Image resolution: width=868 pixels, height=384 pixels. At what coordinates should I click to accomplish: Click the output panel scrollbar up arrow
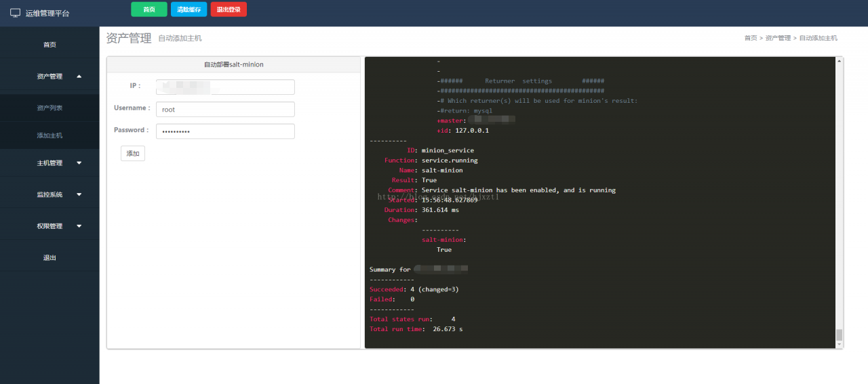click(x=840, y=61)
